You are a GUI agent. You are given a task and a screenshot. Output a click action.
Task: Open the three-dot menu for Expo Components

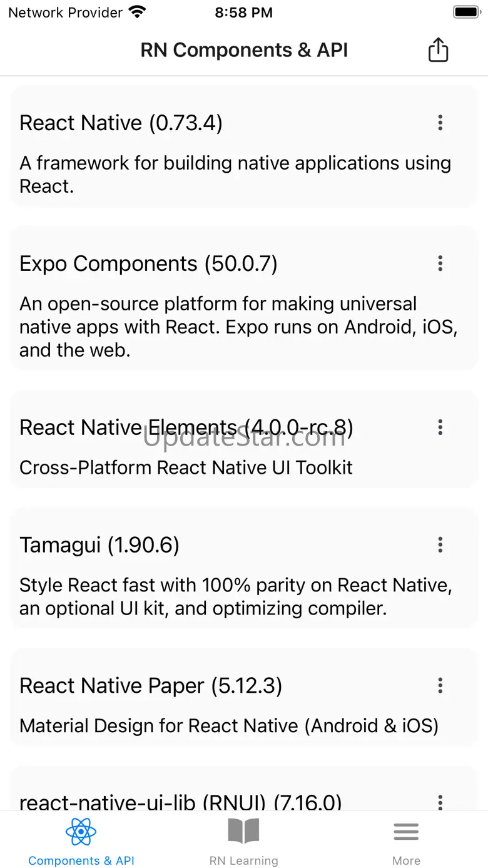[x=440, y=263]
